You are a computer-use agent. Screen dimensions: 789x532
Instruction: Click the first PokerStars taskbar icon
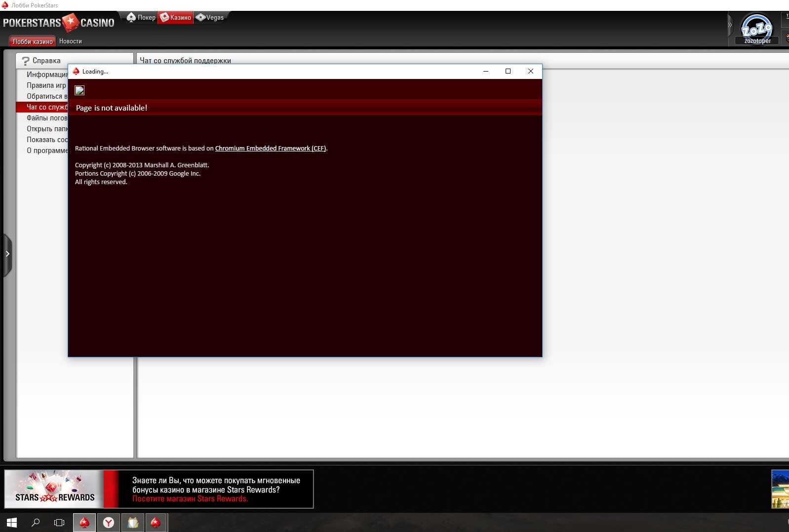click(x=84, y=523)
